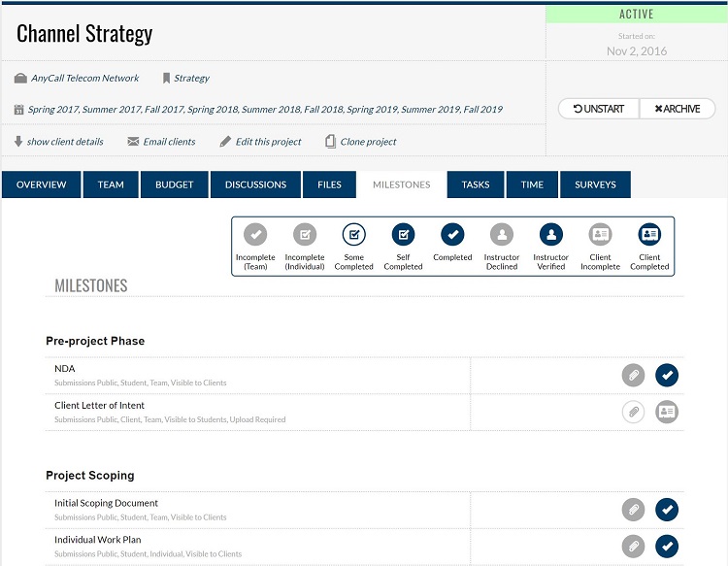Toggle Initial Scoping Document completion checkmark

point(667,510)
